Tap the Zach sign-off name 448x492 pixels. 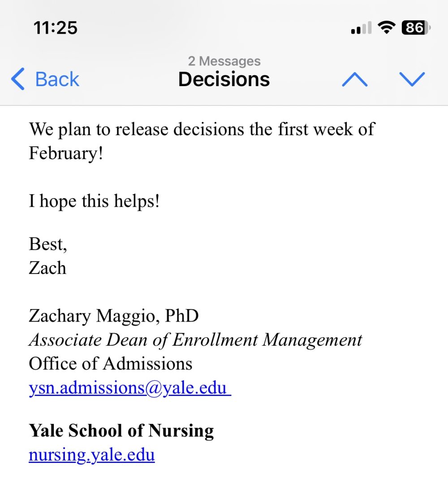click(x=47, y=268)
